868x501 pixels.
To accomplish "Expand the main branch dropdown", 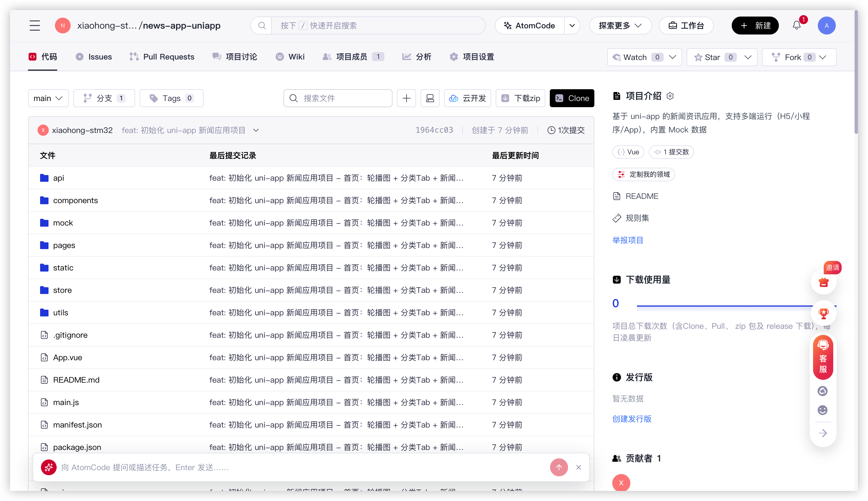I will tap(48, 98).
